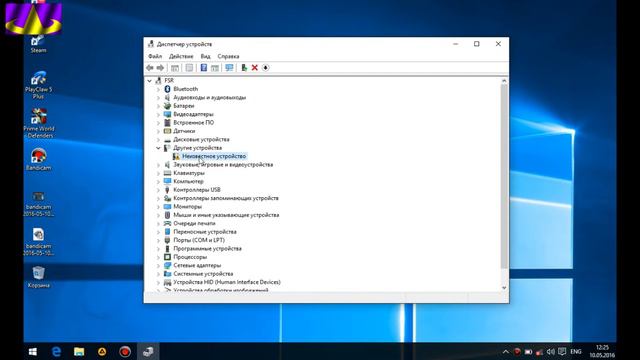Disable device using the down-arrow circle icon
The height and width of the screenshot is (360, 640).
click(266, 68)
